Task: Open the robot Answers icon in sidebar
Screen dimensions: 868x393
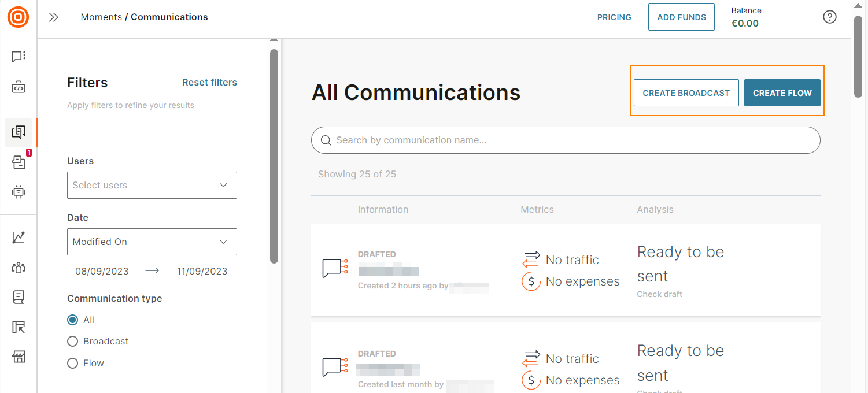Action: pyautogui.click(x=19, y=192)
